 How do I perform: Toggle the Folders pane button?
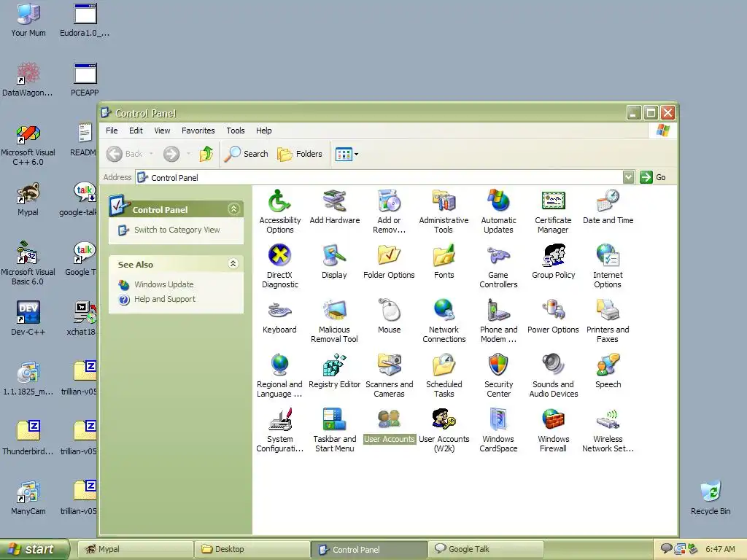click(x=300, y=154)
